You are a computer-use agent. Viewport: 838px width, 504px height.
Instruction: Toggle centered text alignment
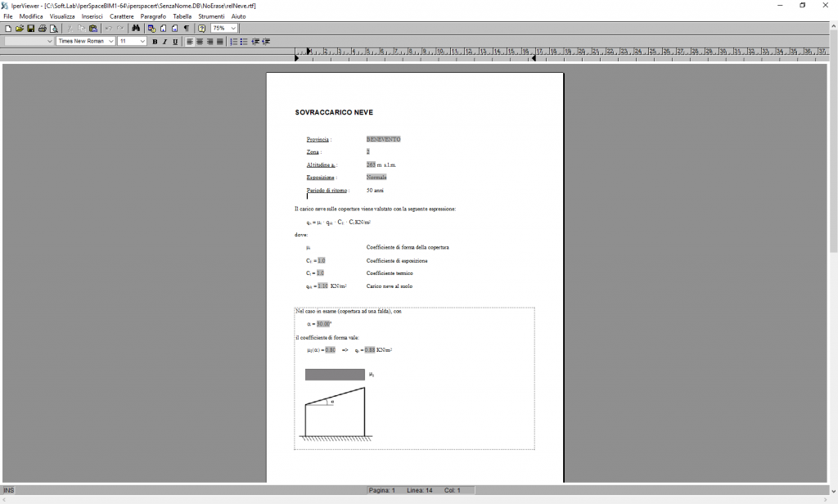[x=200, y=41]
